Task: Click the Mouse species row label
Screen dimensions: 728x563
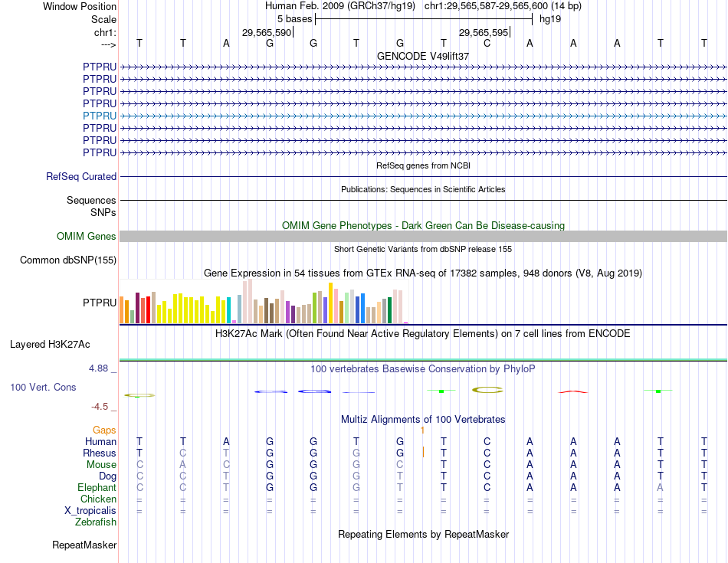Action: pos(101,465)
